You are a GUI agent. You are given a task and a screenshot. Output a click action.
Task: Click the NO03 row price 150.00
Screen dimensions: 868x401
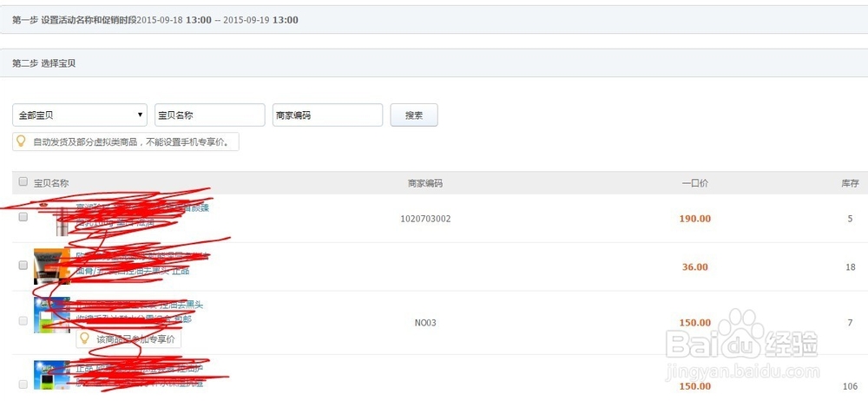coord(695,322)
